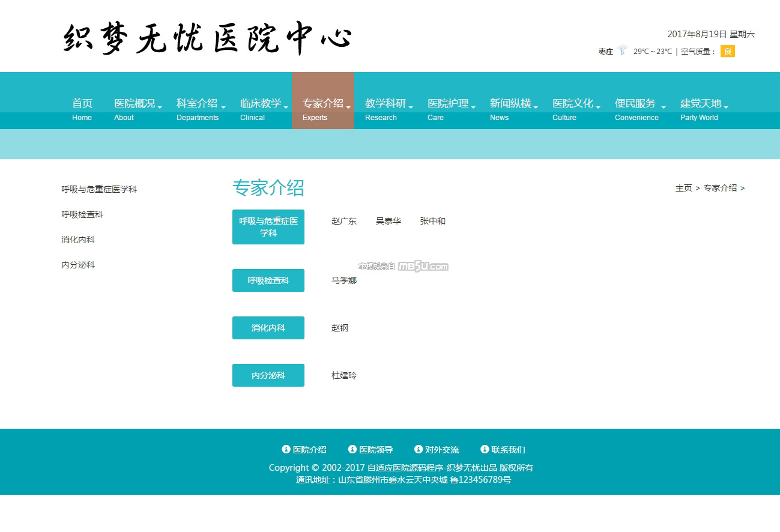780x532 pixels.
Task: Click info icon beside 联系我们 in footer
Action: (x=485, y=449)
